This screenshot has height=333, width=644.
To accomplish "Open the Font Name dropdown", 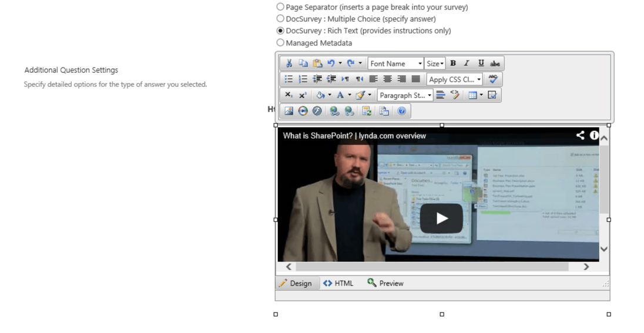I will coord(396,63).
